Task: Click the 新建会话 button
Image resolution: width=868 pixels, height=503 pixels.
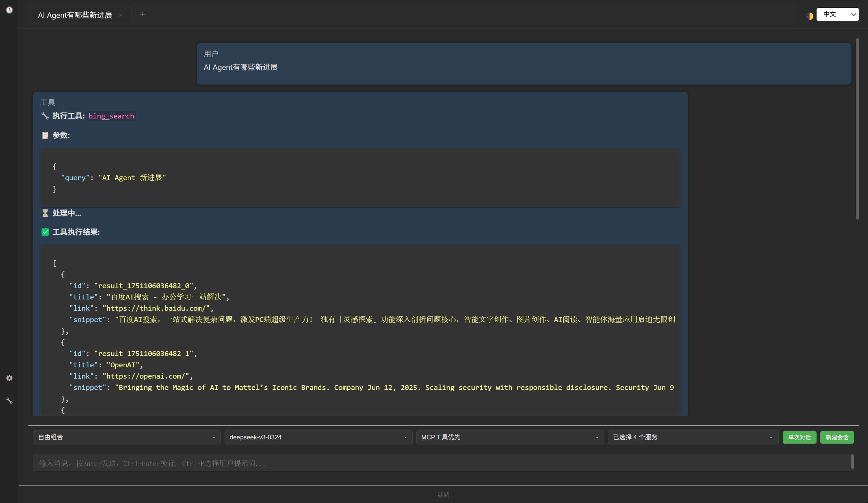Action: [x=837, y=437]
